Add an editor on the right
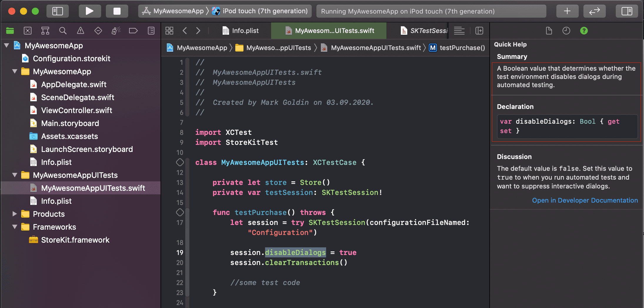644x308 pixels. 479,31
